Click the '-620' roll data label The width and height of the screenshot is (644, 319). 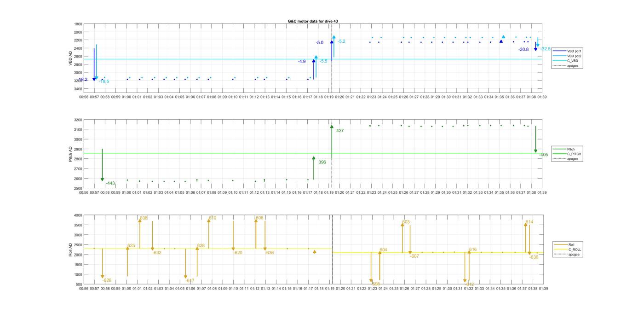tap(238, 253)
